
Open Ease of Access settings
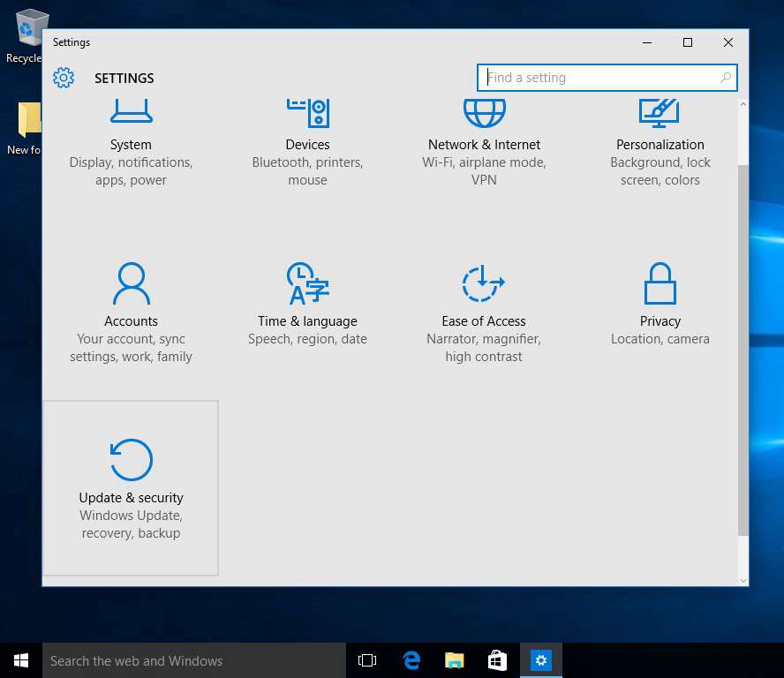[x=484, y=309]
